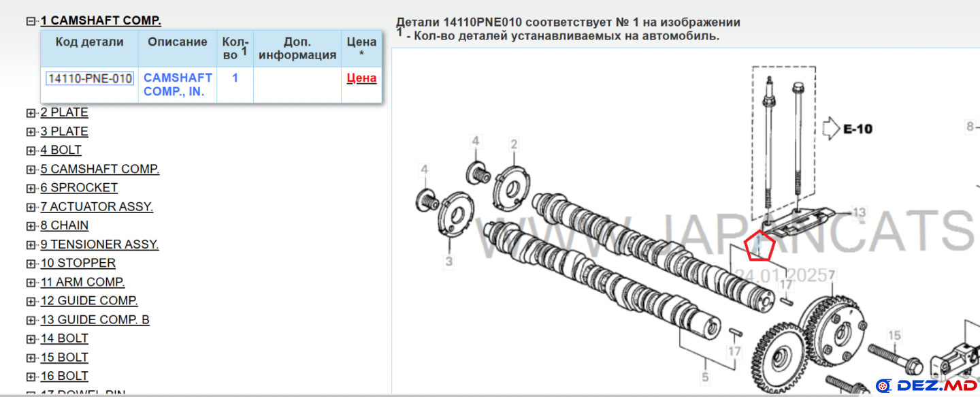The width and height of the screenshot is (980, 397).
Task: Select the 8 CHAIN tree label
Action: point(64,225)
